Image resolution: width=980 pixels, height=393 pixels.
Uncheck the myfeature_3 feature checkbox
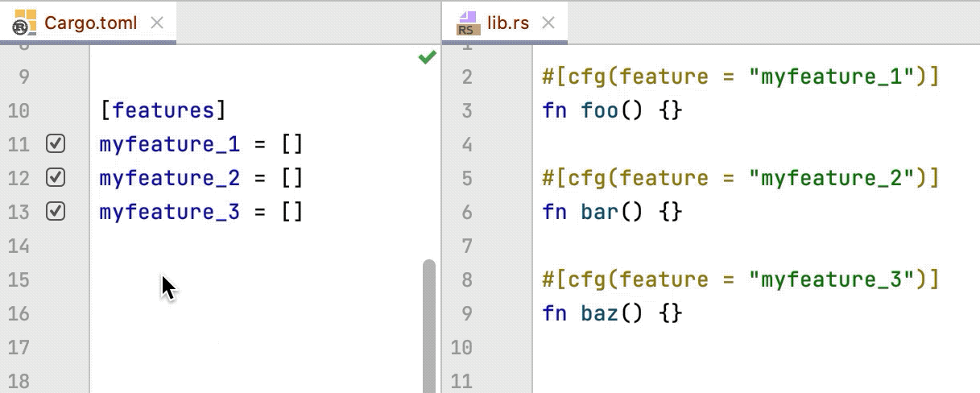coord(56,212)
